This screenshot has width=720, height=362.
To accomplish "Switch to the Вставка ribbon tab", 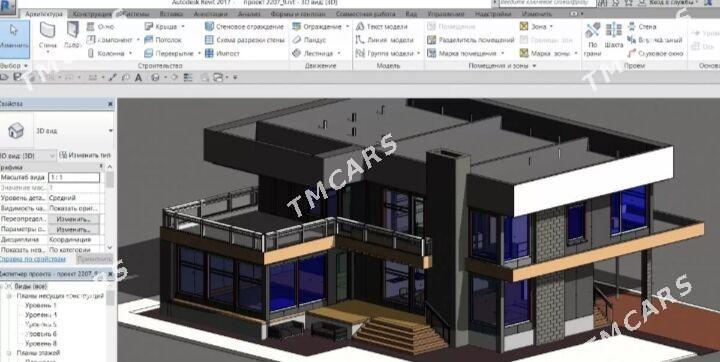I will pos(171,14).
